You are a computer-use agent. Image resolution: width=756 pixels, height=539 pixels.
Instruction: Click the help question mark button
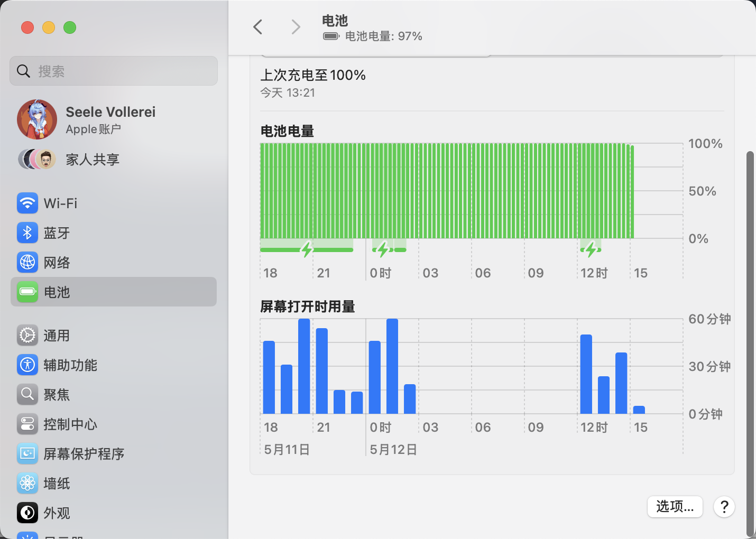click(724, 507)
